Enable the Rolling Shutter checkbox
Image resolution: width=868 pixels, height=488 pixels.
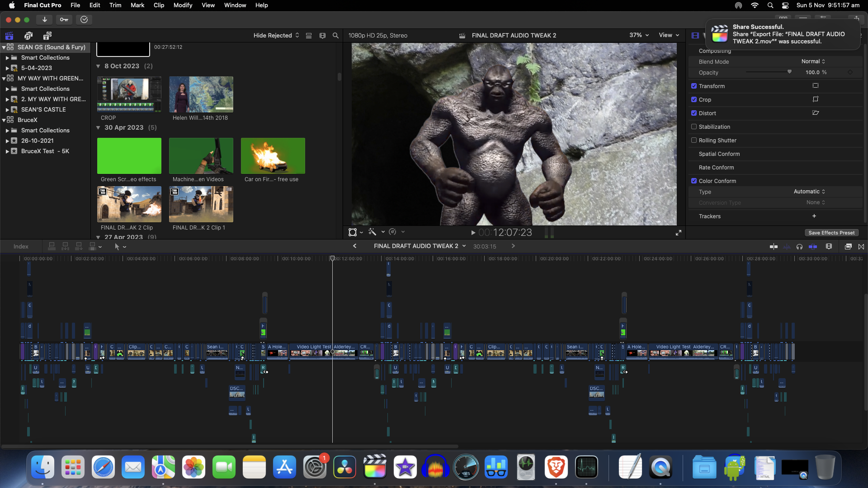[694, 141]
